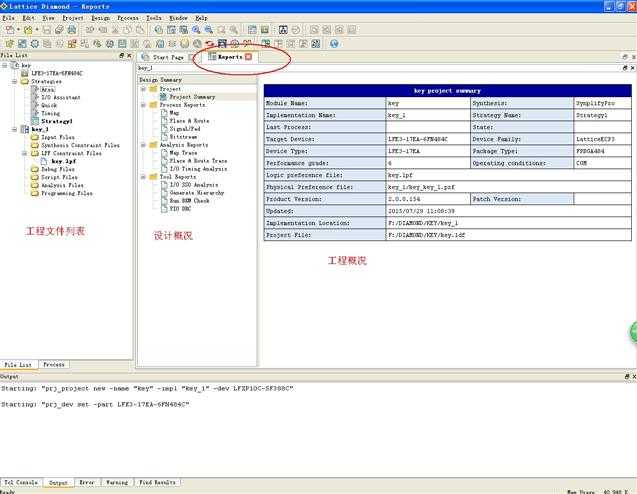Viewport: 637px width, 494px height.
Task: Click the Zoom Out magnifier icon
Action: pos(208,30)
